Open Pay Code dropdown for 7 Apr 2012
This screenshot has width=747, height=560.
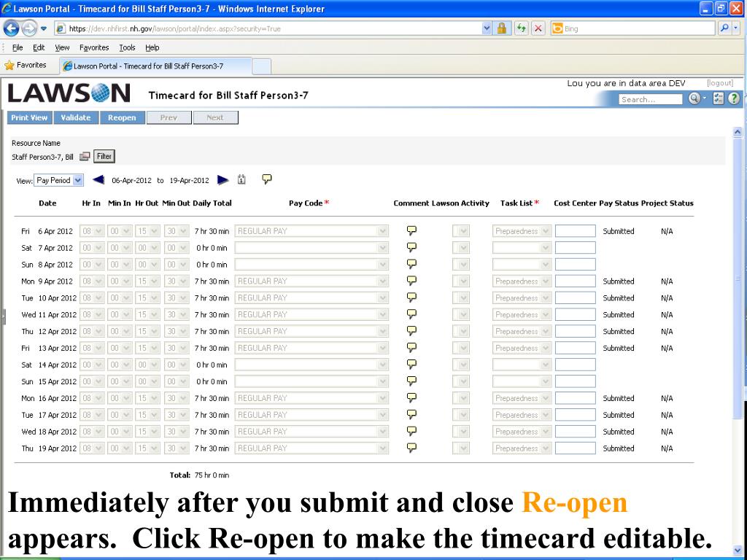click(x=311, y=248)
